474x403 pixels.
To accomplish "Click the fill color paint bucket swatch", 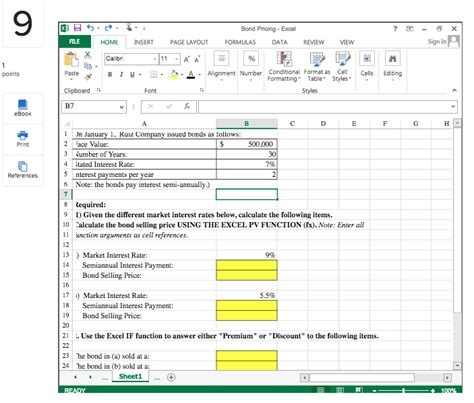I will (174, 75).
